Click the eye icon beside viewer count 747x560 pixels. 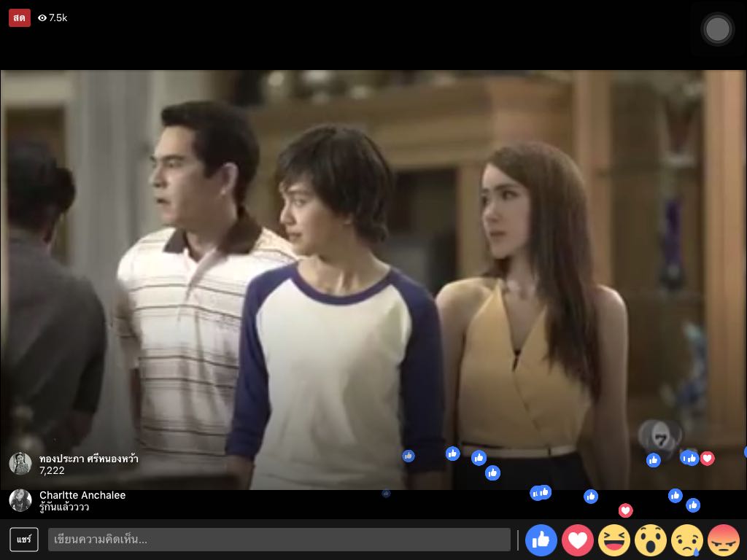[x=42, y=18]
